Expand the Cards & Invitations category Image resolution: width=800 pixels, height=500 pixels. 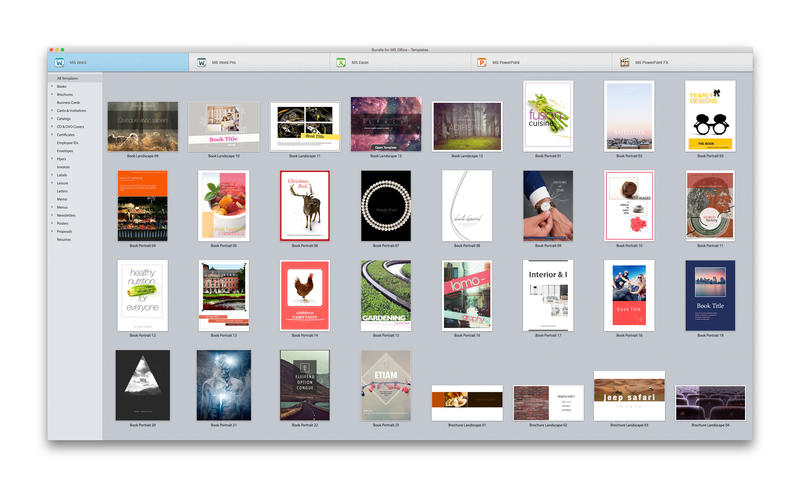tap(51, 110)
